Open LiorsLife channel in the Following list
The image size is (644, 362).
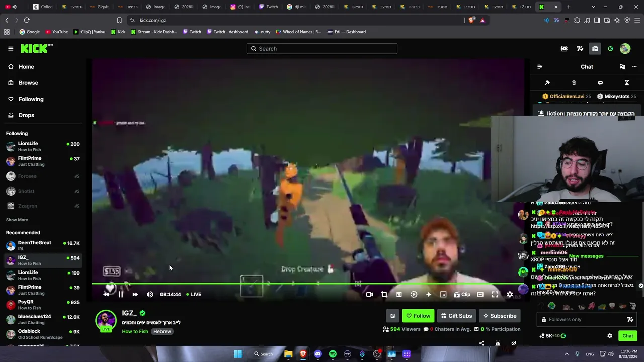click(43, 146)
